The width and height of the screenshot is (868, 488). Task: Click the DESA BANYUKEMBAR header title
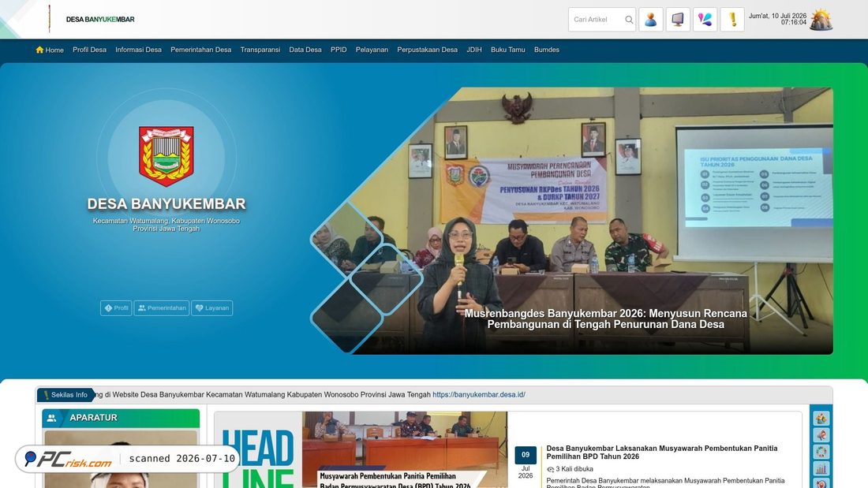pyautogui.click(x=100, y=20)
